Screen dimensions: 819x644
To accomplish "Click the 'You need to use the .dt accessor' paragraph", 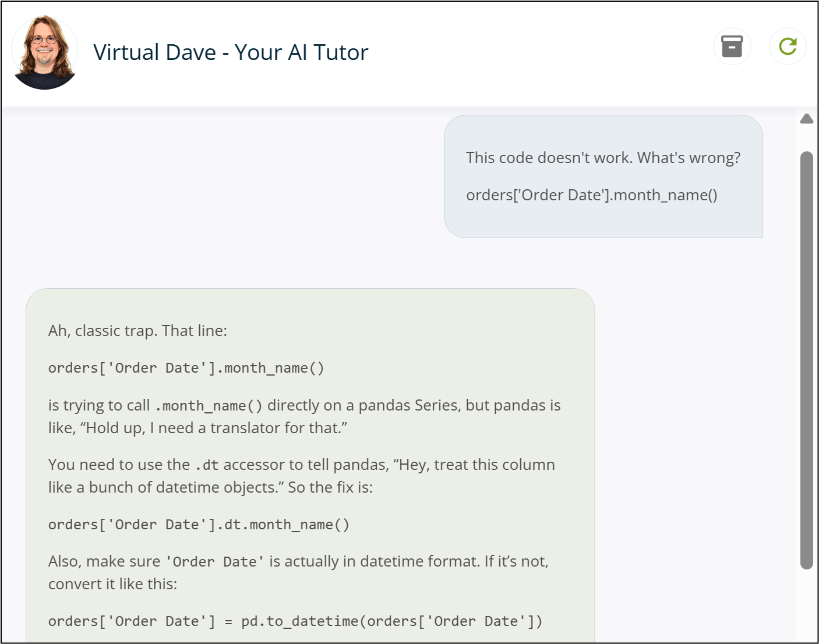I will 302,476.
